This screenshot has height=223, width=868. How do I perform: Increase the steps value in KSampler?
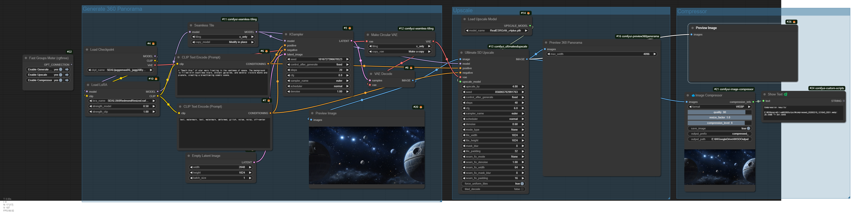(347, 70)
